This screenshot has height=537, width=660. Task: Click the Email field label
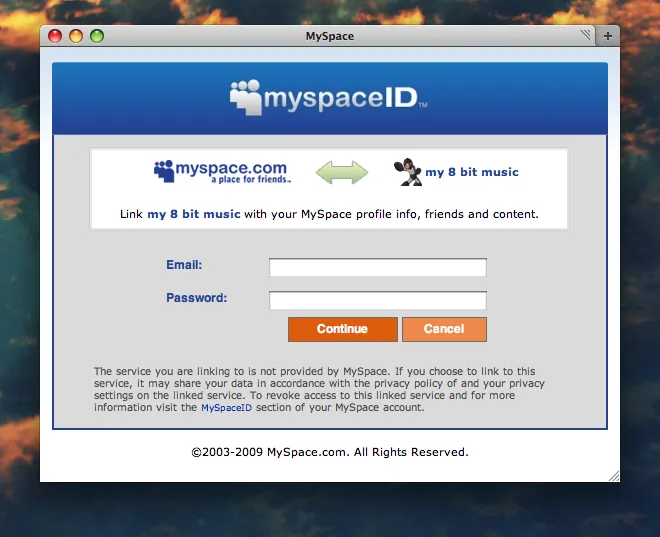[184, 265]
